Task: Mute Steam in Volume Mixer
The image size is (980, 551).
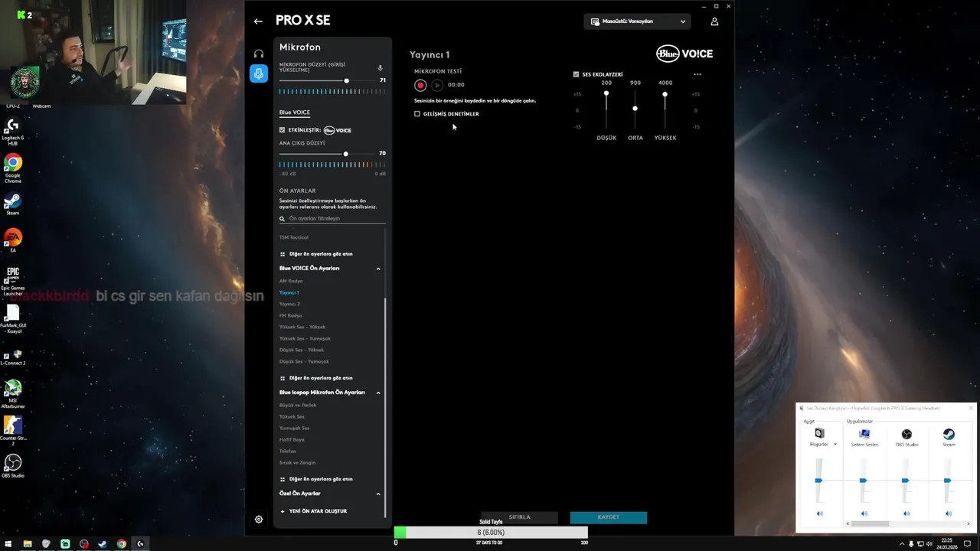Action: 949,514
